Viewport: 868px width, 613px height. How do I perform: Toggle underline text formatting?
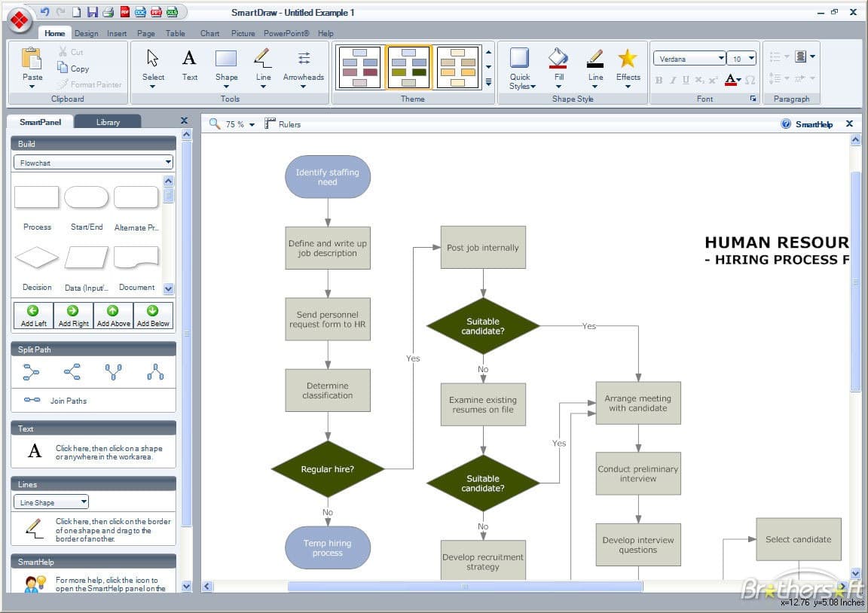click(686, 81)
